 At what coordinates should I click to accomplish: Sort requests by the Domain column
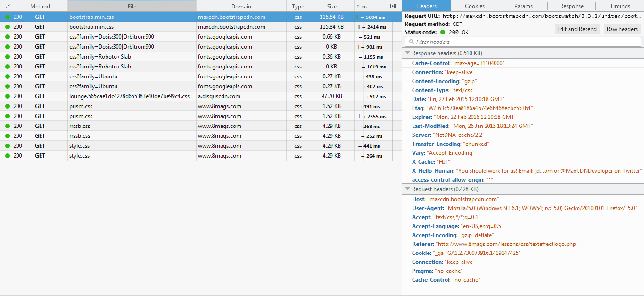click(241, 6)
